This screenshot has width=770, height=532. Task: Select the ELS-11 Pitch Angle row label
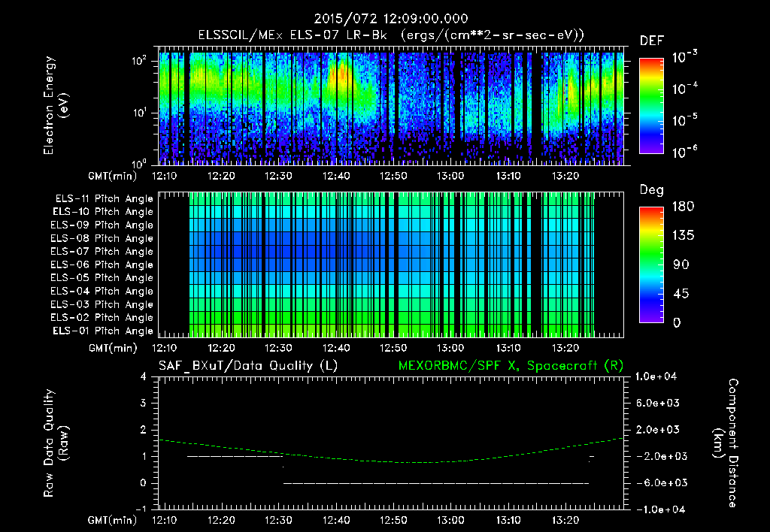click(104, 199)
